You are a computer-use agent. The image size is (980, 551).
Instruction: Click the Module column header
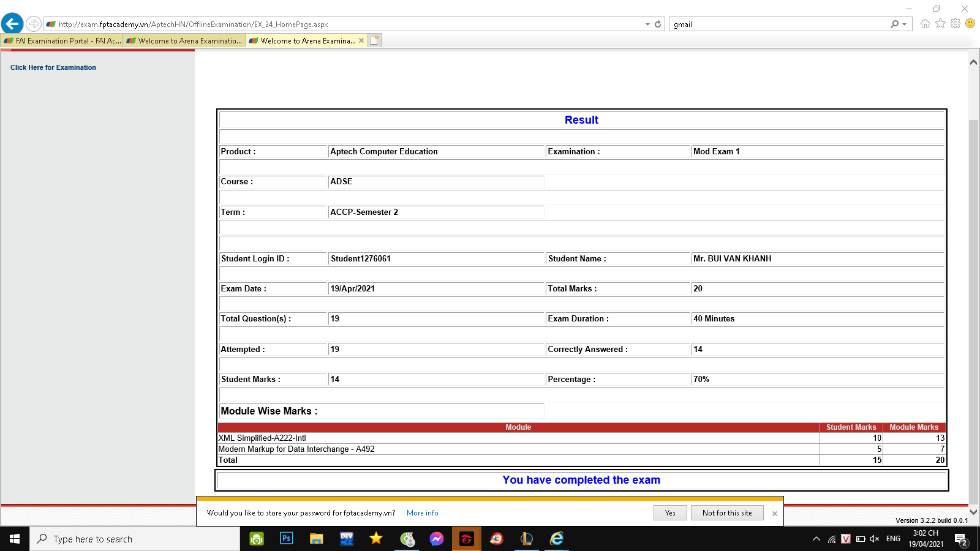518,427
